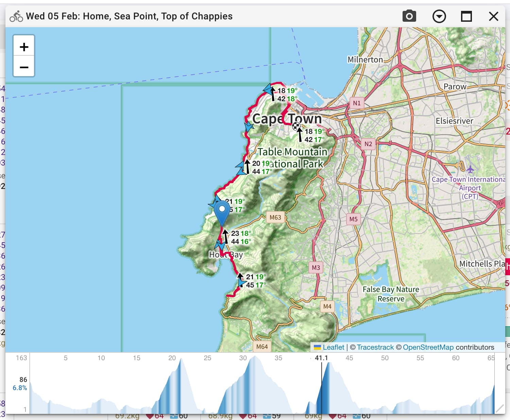
Task: Open the OpenStreetMap attribution link
Action: [x=428, y=347]
